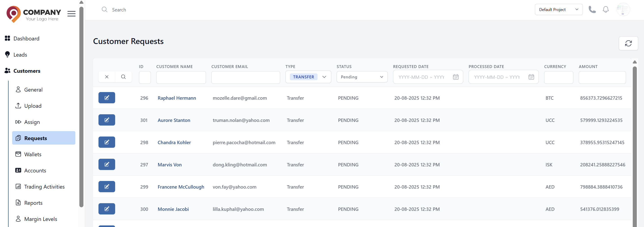Open customer Francene McCullough link
This screenshot has width=644, height=227.
click(181, 187)
